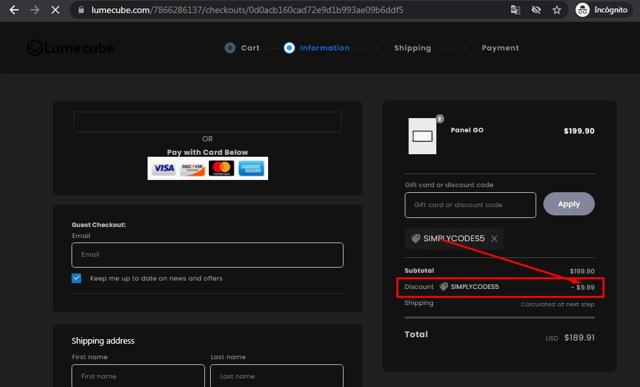Open the translate page icon
640x387 pixels.
[x=516, y=10]
